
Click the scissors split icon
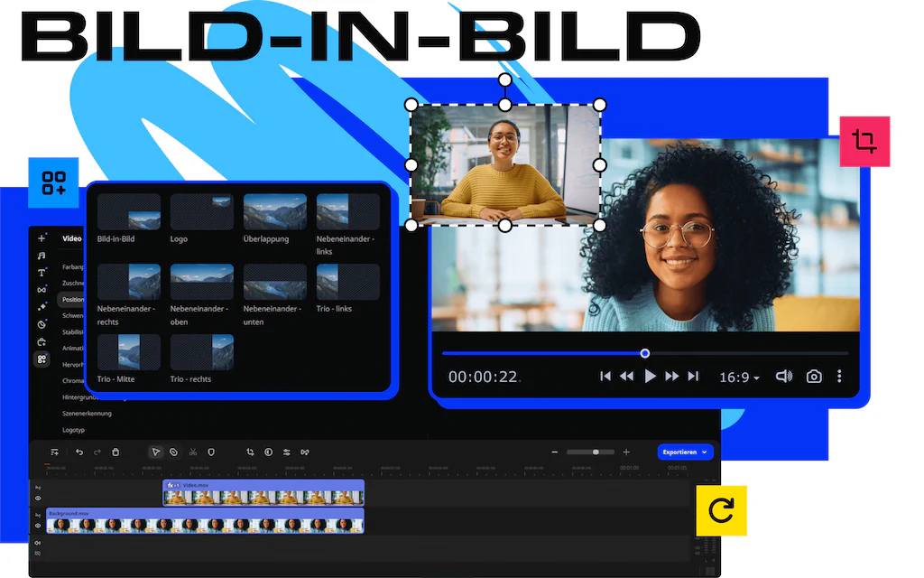pyautogui.click(x=193, y=452)
